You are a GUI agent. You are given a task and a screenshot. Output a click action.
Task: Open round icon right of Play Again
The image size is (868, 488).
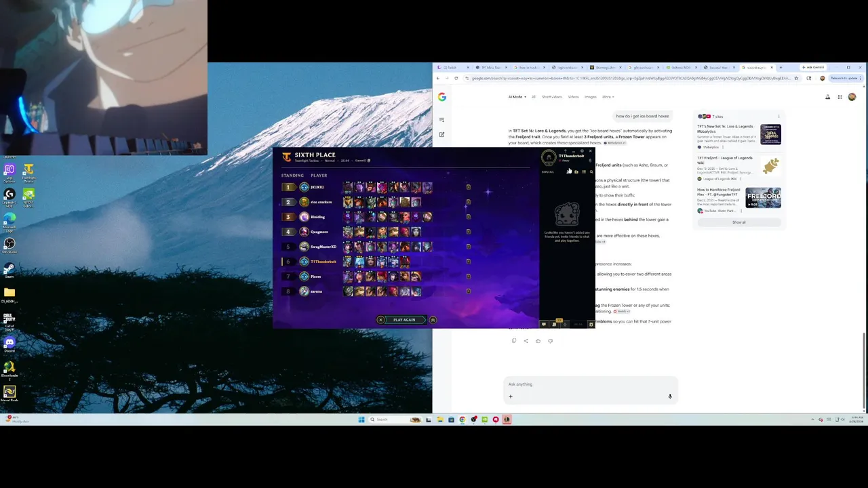pos(433,320)
